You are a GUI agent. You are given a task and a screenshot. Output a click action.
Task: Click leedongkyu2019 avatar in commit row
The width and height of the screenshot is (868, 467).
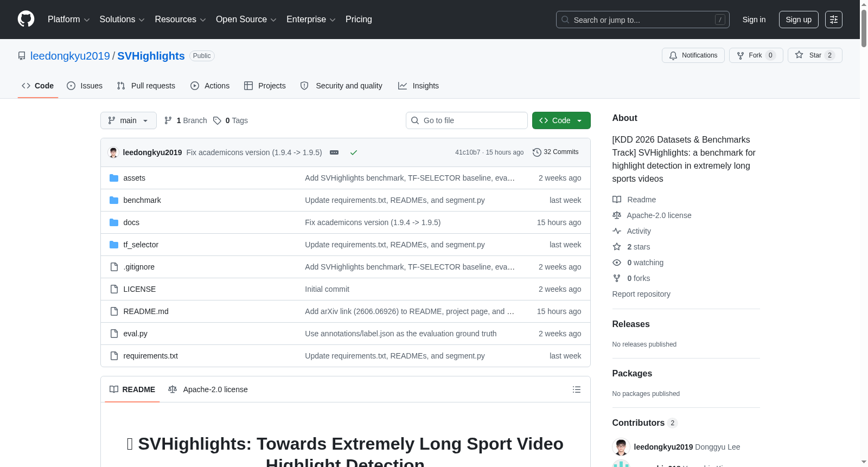[x=113, y=152]
